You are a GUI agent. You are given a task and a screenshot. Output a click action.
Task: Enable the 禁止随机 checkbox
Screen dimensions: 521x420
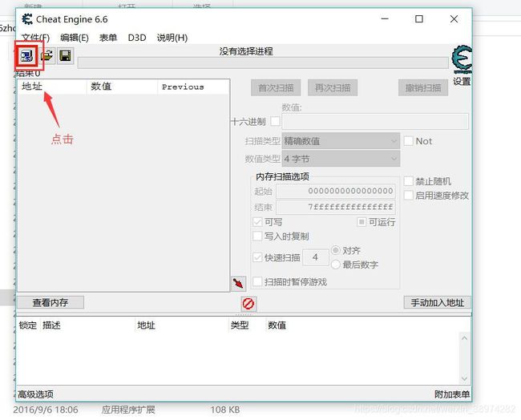(409, 181)
